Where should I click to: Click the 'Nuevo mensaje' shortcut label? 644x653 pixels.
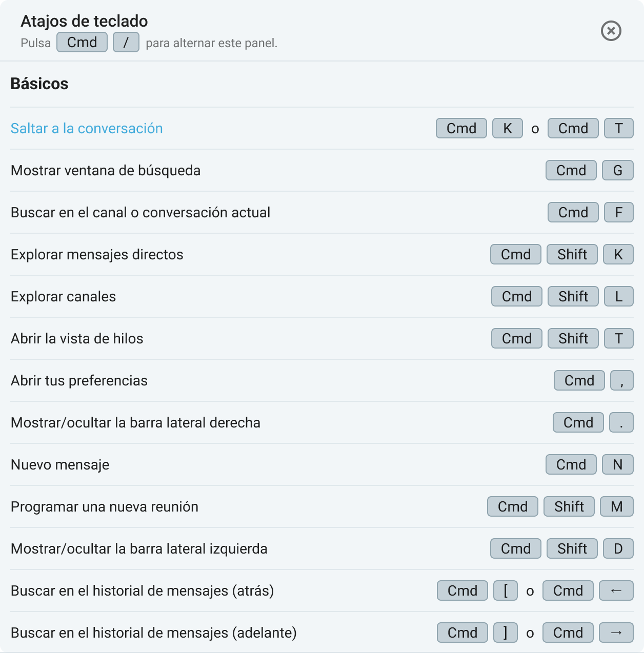coord(60,464)
